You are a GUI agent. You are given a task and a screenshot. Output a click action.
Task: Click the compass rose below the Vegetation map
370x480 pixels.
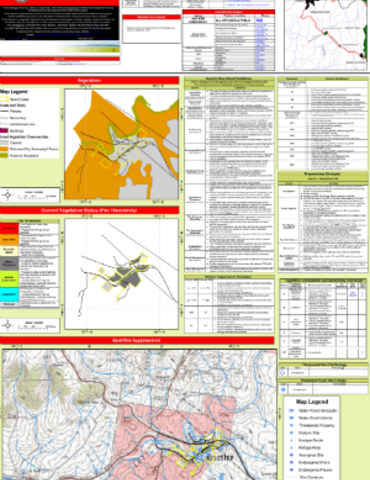[8, 195]
